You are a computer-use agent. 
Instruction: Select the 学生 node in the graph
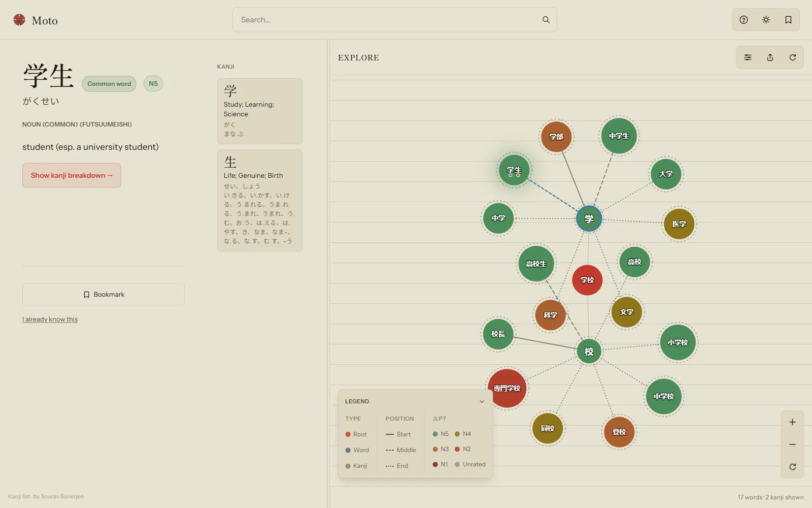514,170
